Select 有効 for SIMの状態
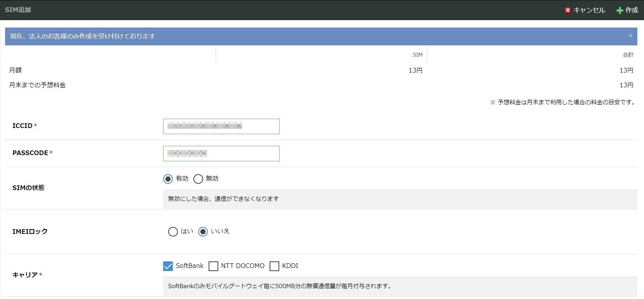The height and width of the screenshot is (299, 644). pos(168,179)
